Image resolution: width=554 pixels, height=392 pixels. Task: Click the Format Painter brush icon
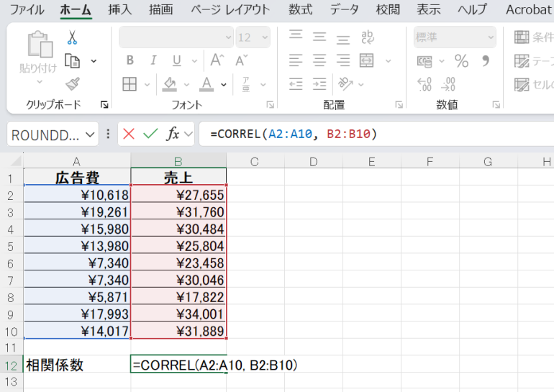tap(73, 84)
